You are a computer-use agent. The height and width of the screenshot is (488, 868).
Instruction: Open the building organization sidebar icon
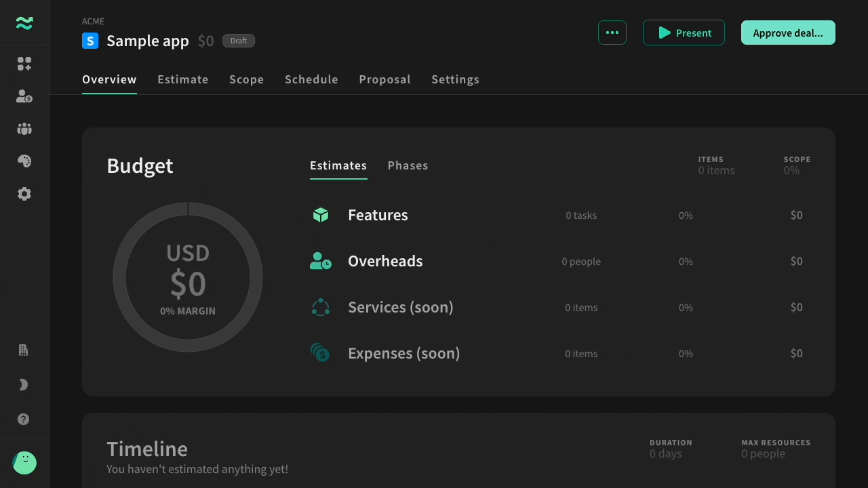click(23, 350)
